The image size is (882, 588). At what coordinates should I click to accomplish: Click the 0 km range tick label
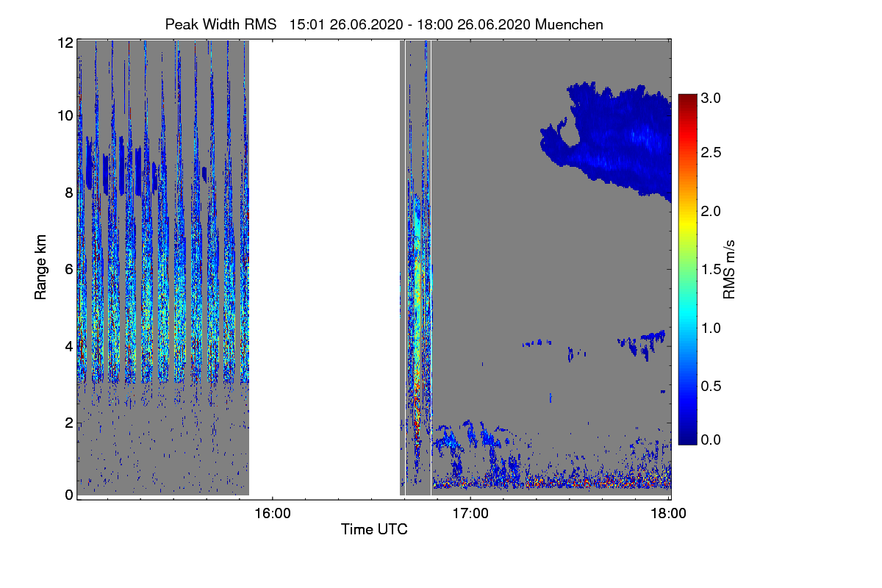point(69,495)
